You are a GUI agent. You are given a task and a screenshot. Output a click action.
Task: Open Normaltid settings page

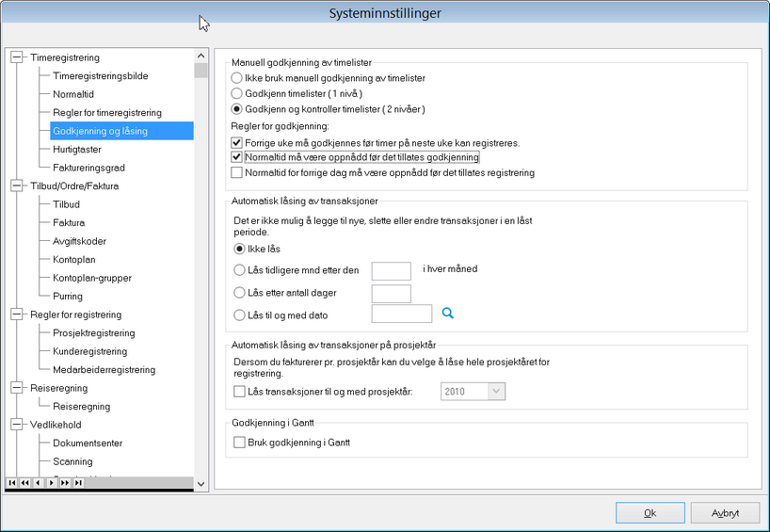(73, 94)
